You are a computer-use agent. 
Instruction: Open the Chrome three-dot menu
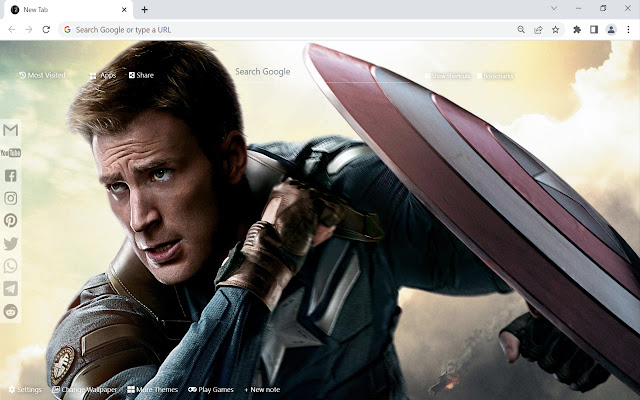pyautogui.click(x=628, y=29)
